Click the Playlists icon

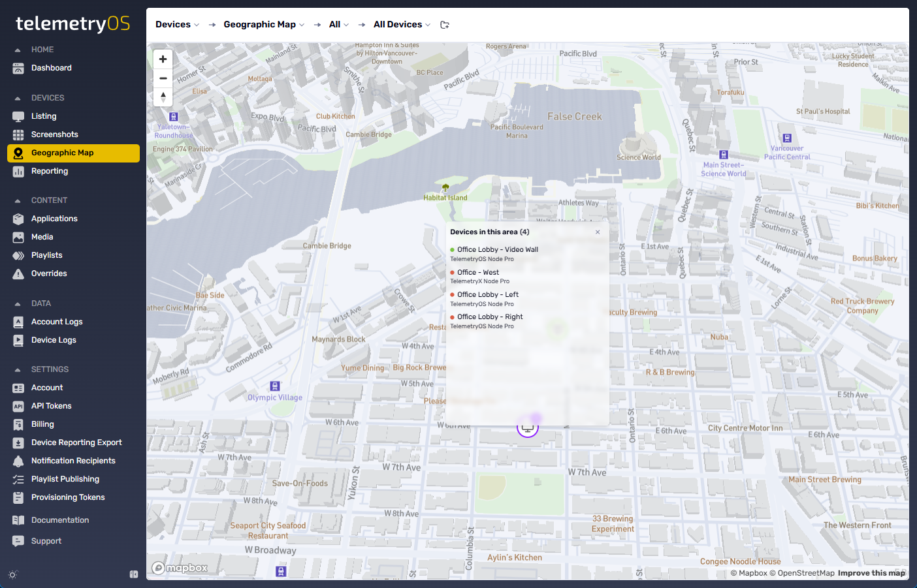18,255
